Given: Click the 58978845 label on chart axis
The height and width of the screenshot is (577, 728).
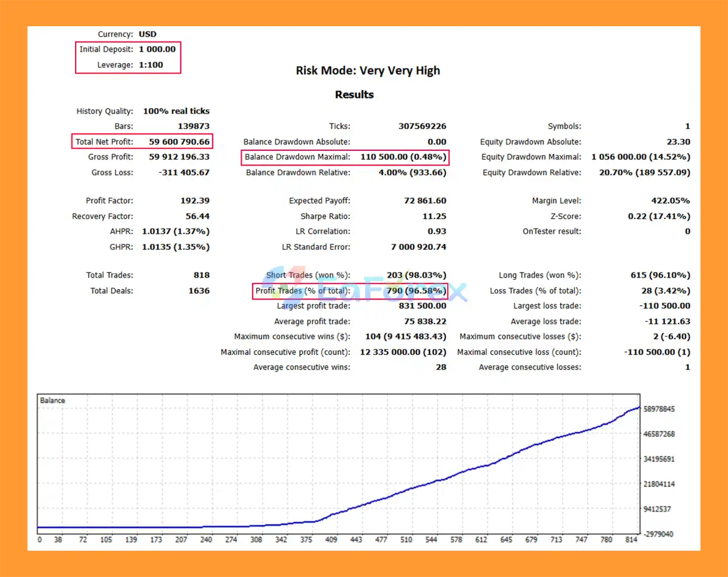Looking at the screenshot, I should pos(659,409).
